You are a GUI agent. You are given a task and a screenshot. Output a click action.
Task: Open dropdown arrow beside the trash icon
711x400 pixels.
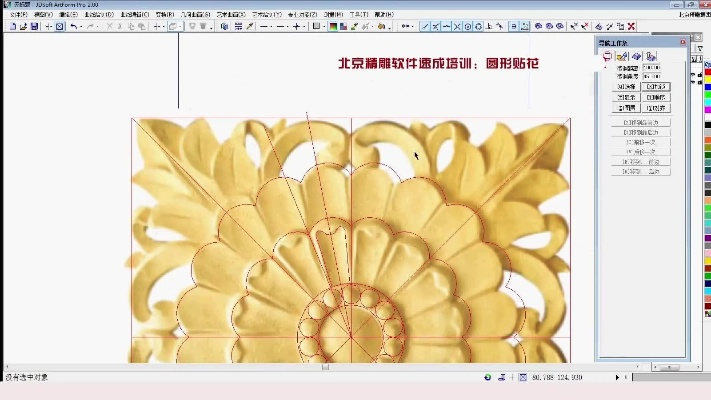click(211, 27)
